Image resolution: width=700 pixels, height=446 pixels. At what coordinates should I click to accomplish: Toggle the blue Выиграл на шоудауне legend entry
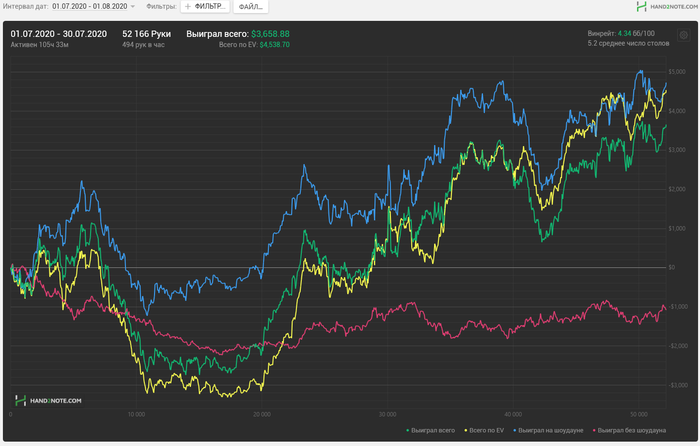[x=548, y=430]
